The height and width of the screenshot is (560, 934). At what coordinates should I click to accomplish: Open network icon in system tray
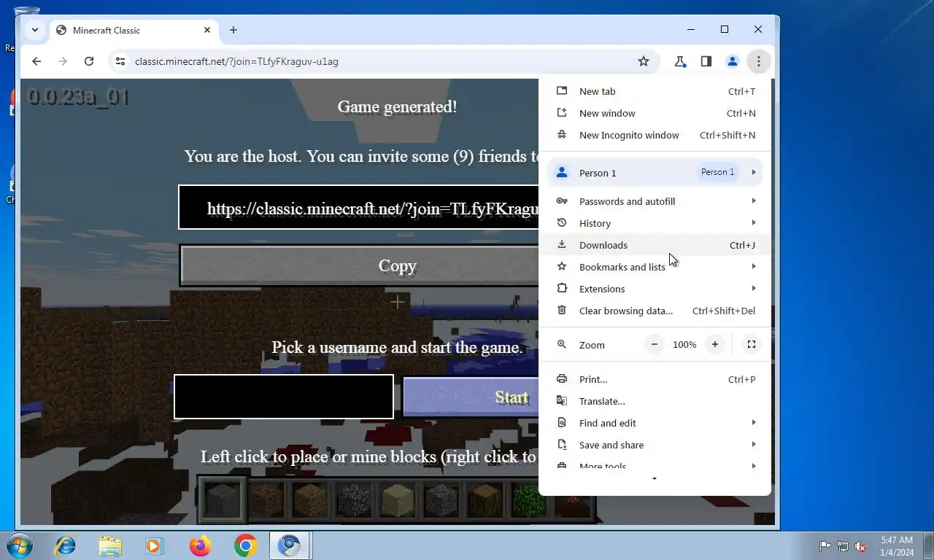click(842, 545)
